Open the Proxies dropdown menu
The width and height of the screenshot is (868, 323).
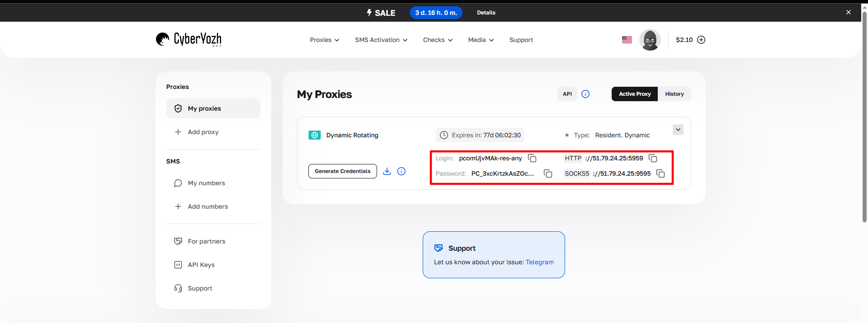tap(324, 40)
